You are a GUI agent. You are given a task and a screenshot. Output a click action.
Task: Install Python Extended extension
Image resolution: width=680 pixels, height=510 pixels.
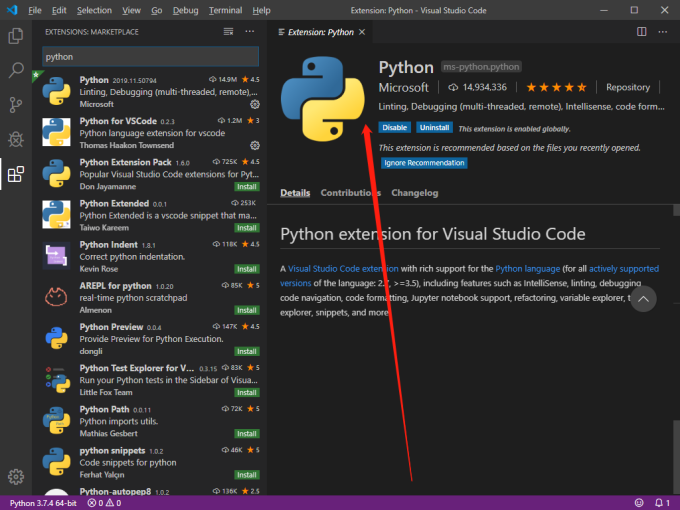click(x=247, y=228)
